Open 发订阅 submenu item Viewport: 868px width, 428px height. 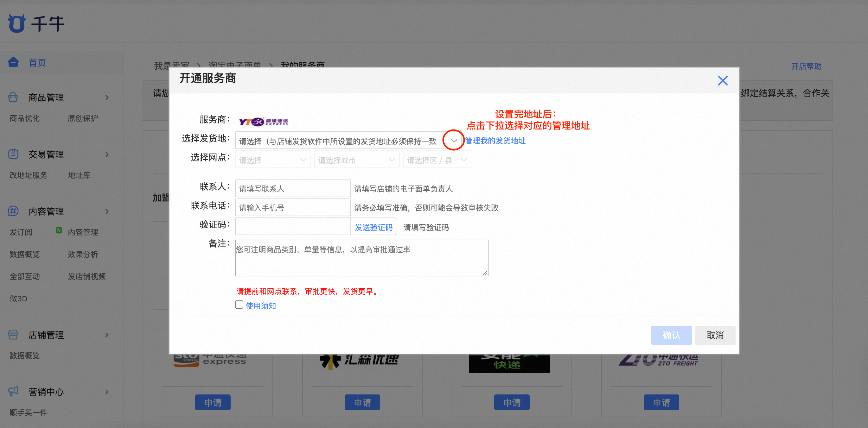(x=21, y=232)
